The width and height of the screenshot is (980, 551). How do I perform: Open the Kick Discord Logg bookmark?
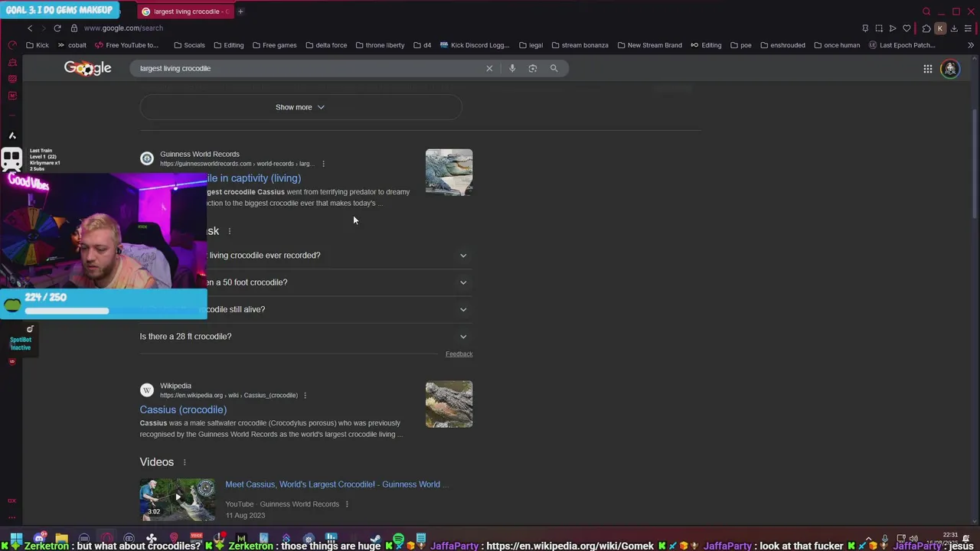[x=474, y=45]
